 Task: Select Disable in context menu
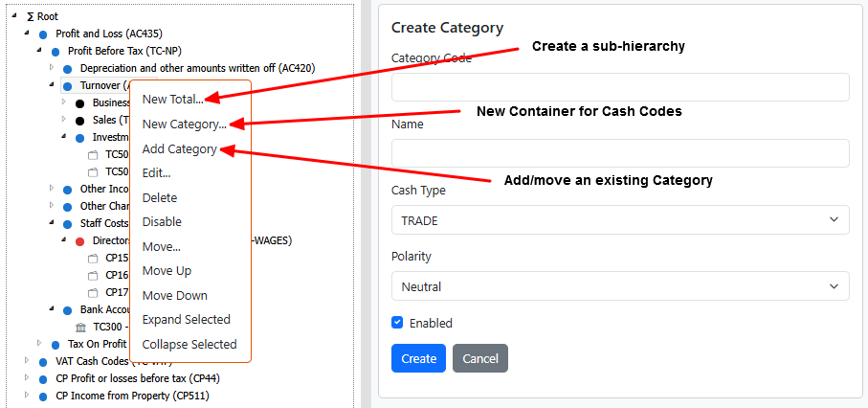[162, 222]
